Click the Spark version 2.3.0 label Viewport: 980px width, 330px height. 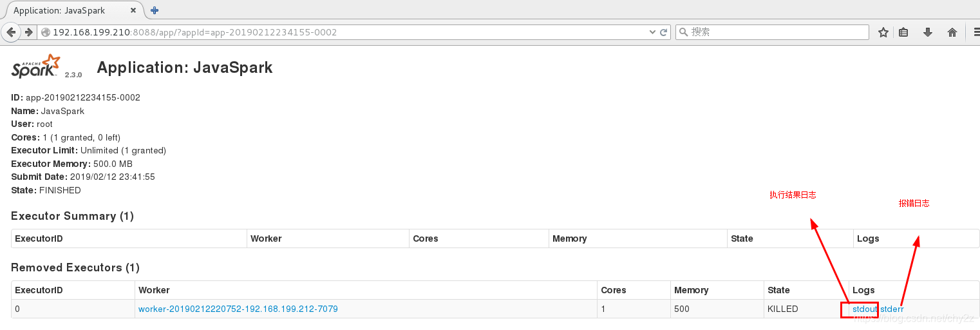(73, 75)
